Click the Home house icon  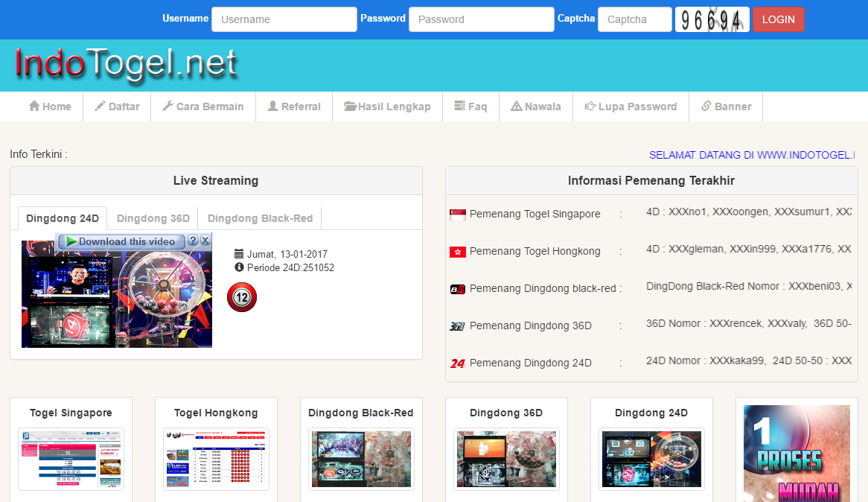point(34,106)
